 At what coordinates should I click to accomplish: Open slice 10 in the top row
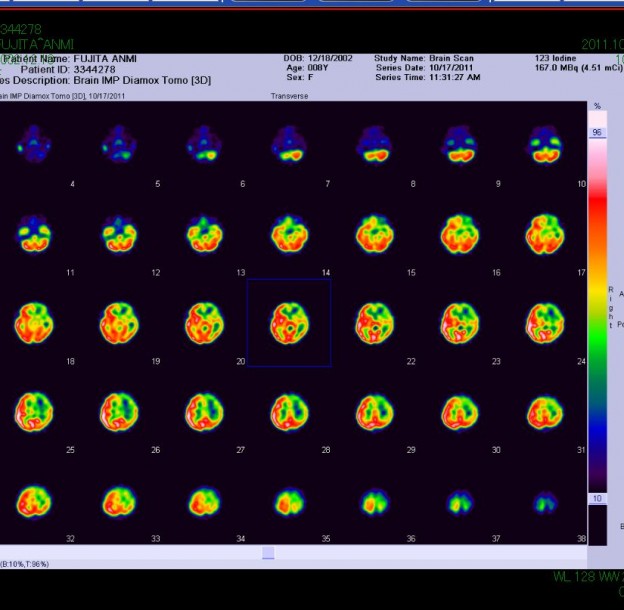[x=544, y=146]
